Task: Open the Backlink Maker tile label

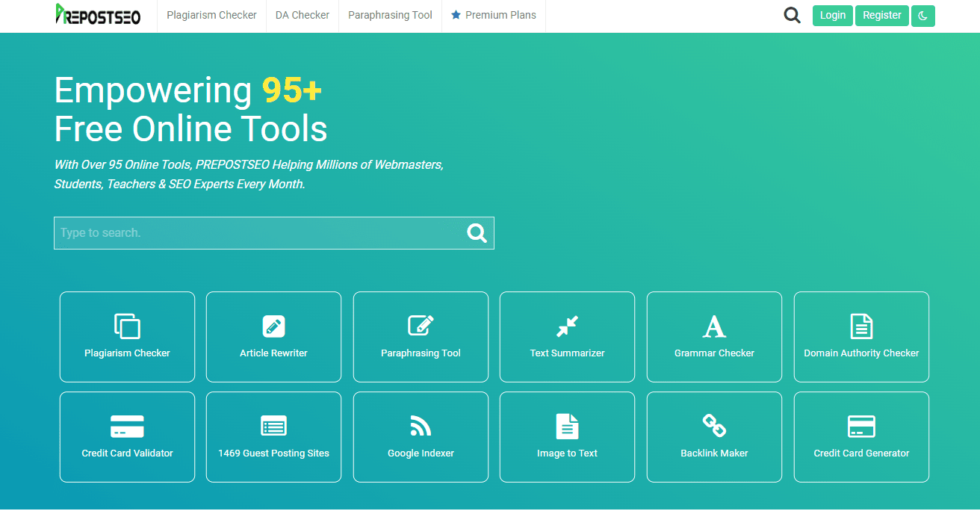Action: (x=714, y=453)
